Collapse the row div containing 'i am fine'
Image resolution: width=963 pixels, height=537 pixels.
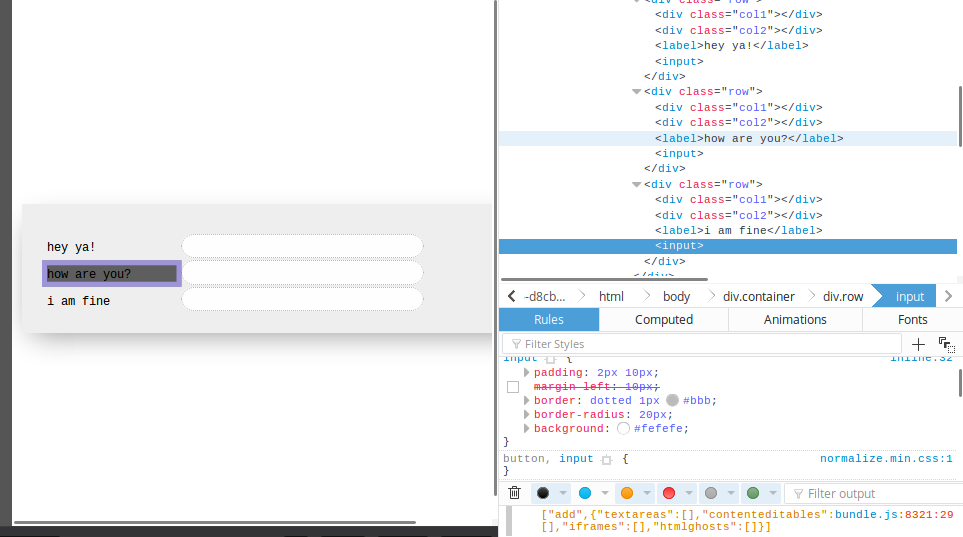point(636,184)
